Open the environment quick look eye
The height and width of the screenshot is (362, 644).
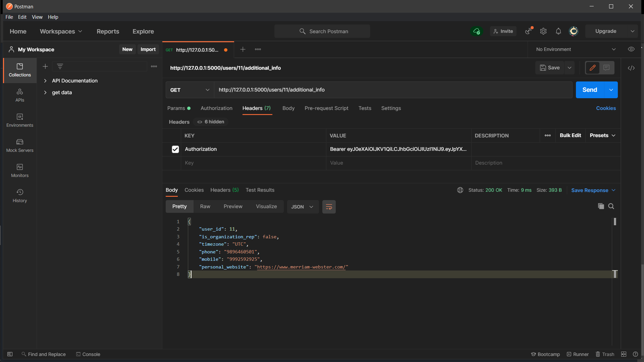[631, 49]
